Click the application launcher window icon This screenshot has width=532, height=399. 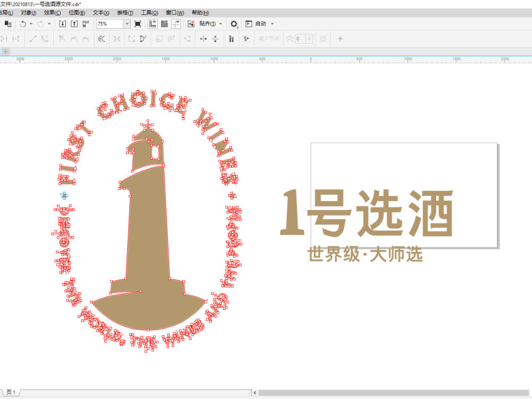pyautogui.click(x=248, y=24)
